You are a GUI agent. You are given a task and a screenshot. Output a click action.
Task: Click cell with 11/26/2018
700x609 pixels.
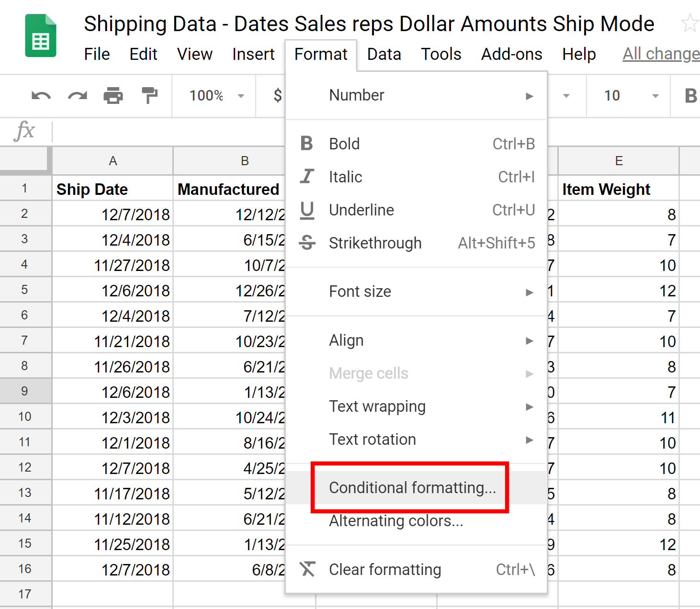point(113,366)
